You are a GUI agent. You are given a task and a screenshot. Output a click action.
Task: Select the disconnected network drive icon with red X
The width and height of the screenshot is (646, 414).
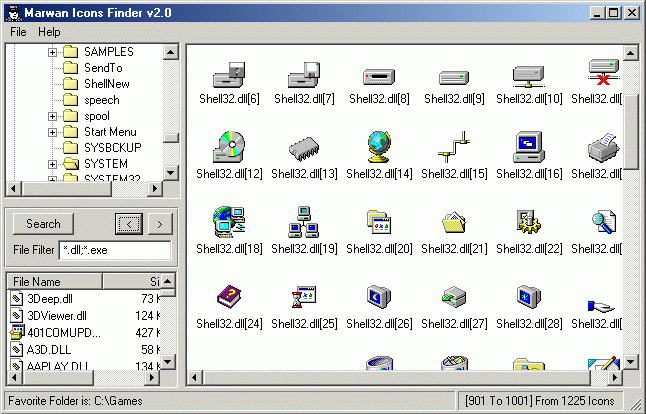pos(604,73)
